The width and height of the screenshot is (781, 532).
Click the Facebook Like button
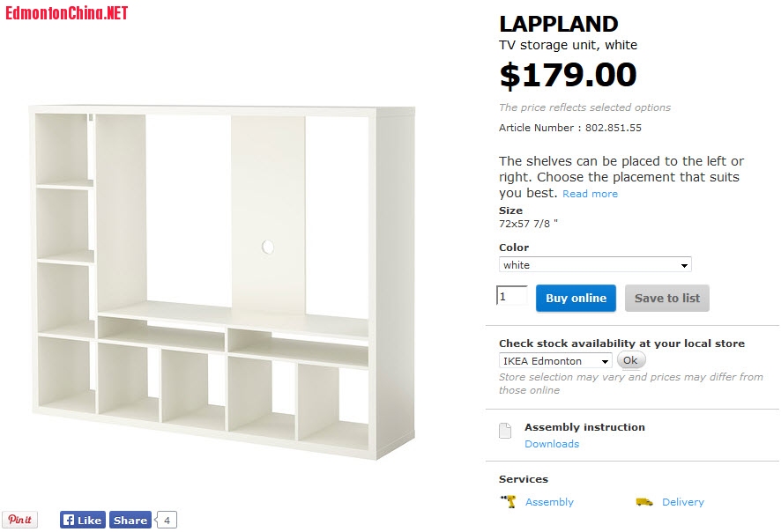[82, 520]
